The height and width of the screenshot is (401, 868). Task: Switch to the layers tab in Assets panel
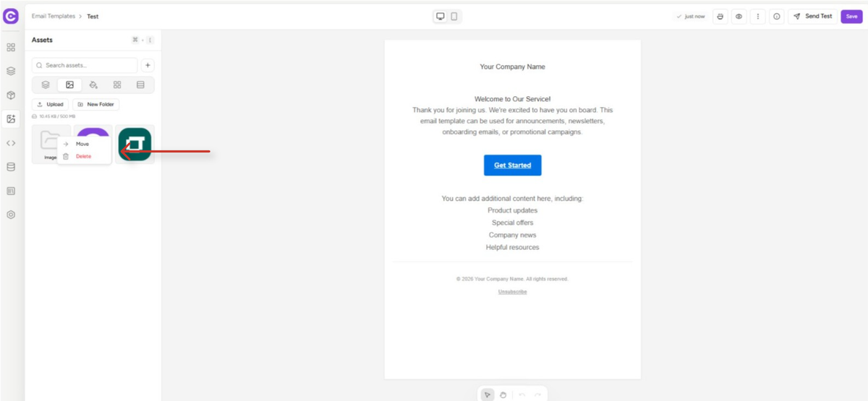click(46, 85)
